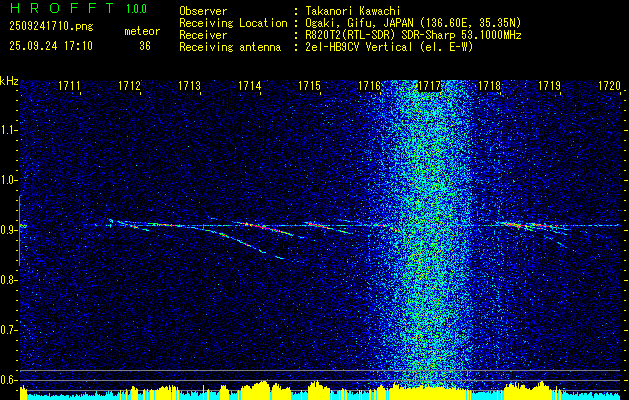The image size is (629, 400).
Task: Click the 0.6 kHz frequency label
Action: pos(7,380)
